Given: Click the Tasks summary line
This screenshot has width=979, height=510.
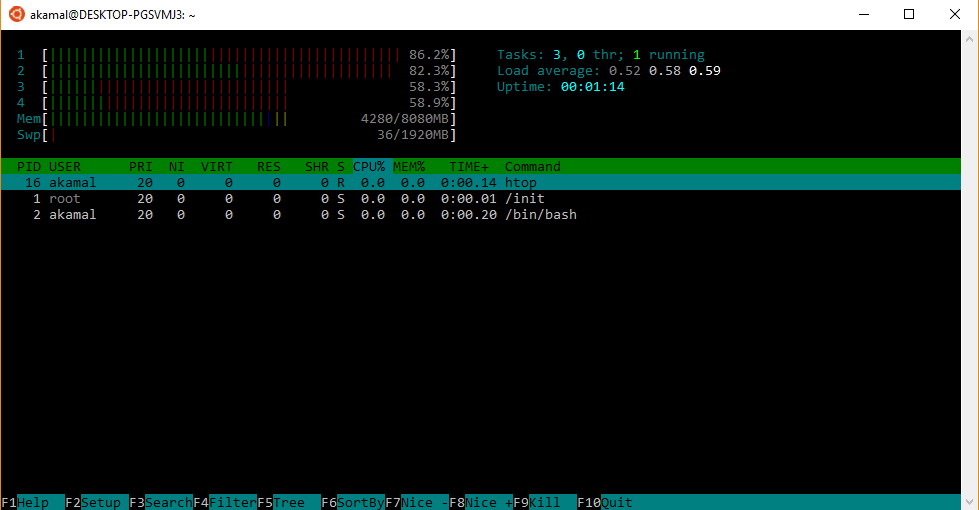Looking at the screenshot, I should (x=601, y=55).
